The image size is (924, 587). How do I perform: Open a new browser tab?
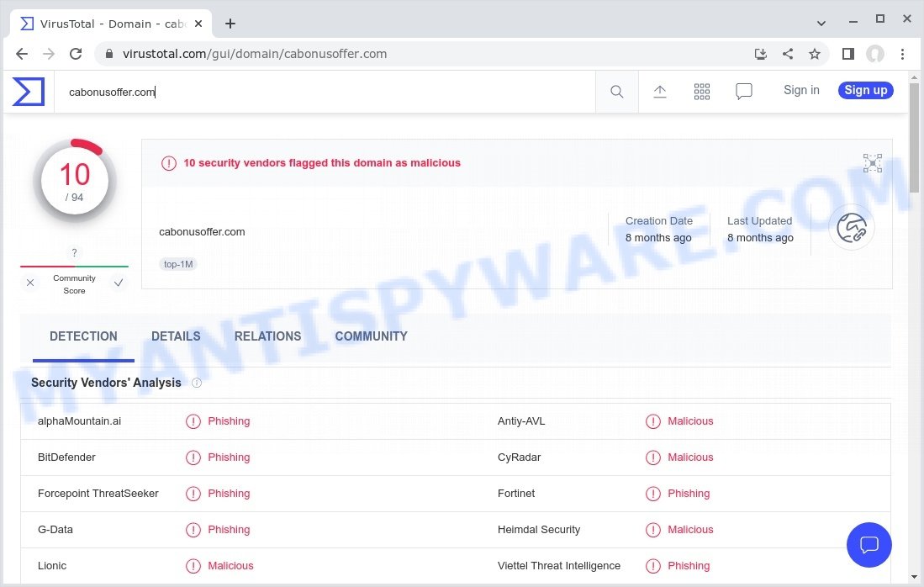pyautogui.click(x=230, y=24)
